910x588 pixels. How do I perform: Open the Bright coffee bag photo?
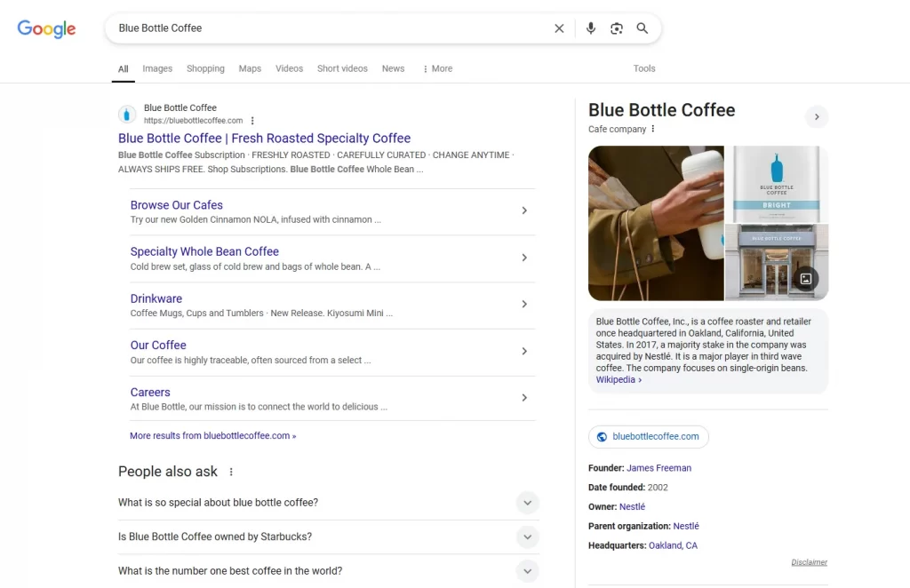pos(777,184)
